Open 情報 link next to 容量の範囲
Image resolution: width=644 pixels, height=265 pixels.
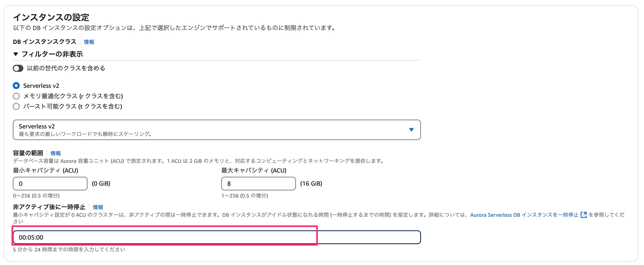pyautogui.click(x=56, y=153)
